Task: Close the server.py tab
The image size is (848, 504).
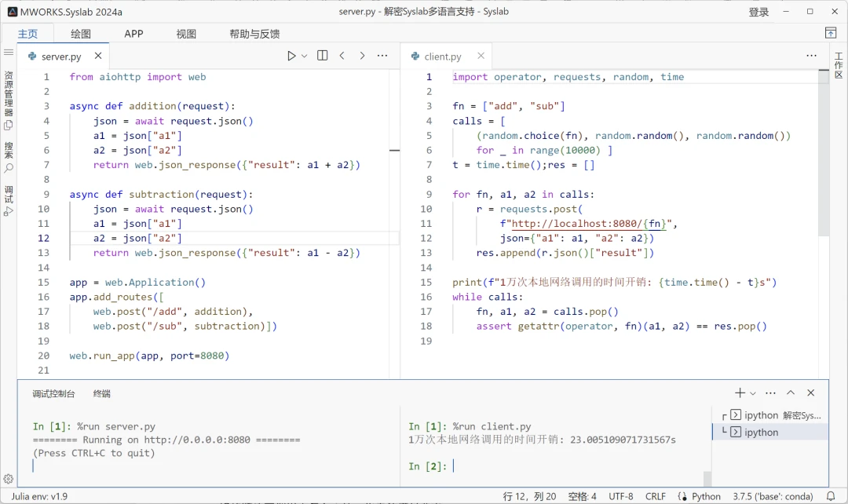Action: [x=98, y=56]
